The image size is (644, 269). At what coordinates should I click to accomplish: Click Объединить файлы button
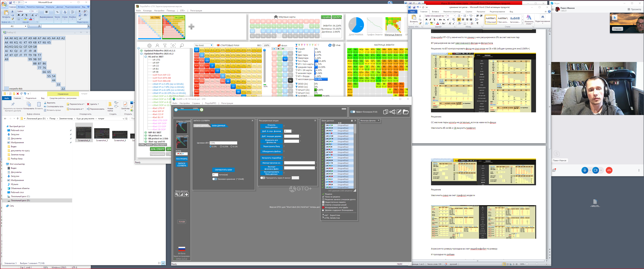[x=271, y=151]
